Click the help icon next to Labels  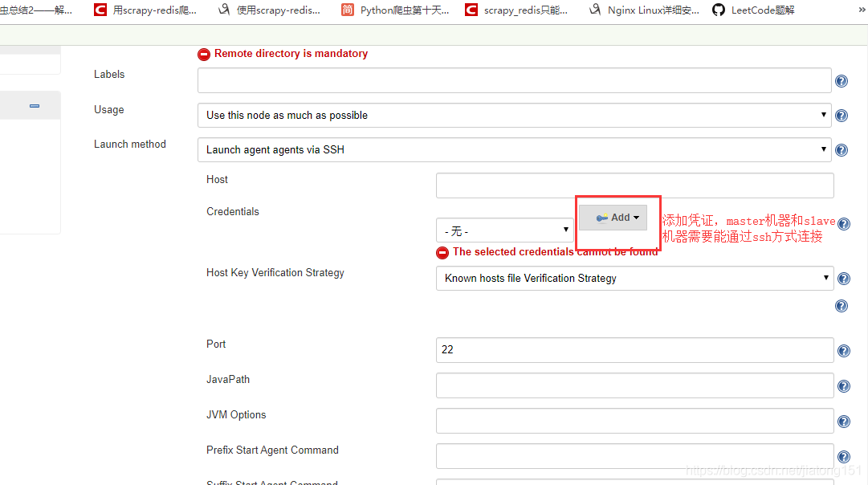[842, 81]
